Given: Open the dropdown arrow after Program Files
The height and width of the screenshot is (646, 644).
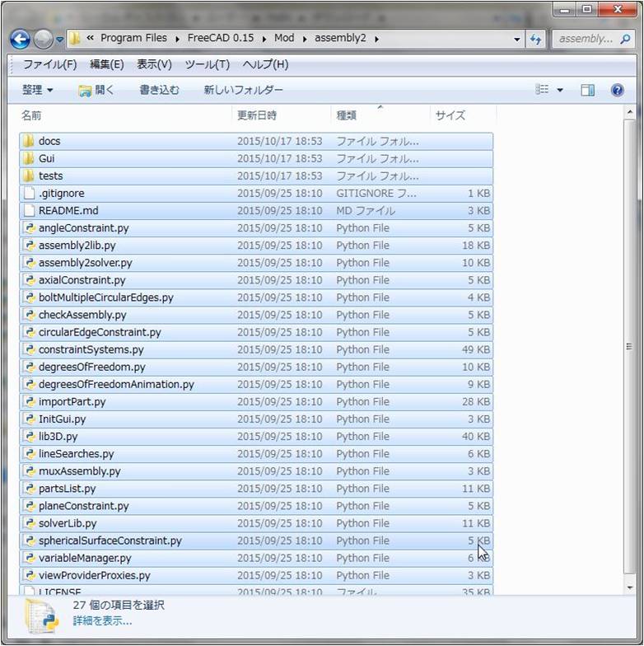Looking at the screenshot, I should tap(177, 40).
